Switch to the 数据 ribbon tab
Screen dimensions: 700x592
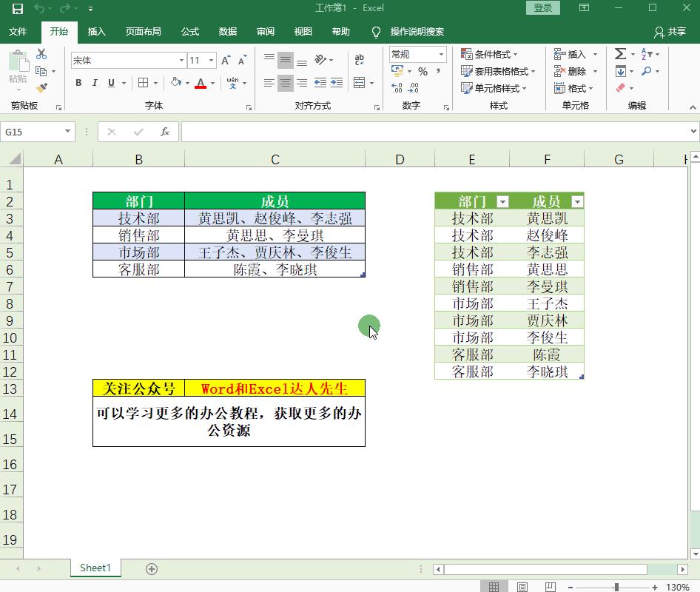click(x=228, y=32)
